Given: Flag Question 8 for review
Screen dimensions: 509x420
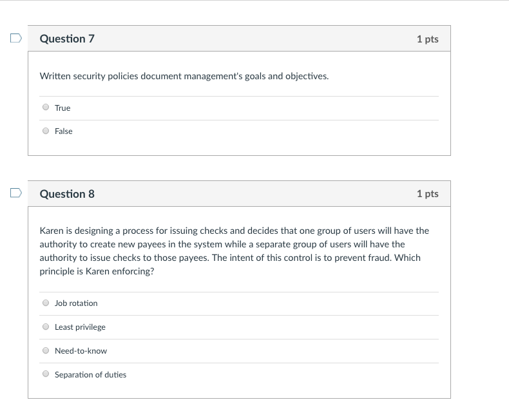Looking at the screenshot, I should 15,193.
